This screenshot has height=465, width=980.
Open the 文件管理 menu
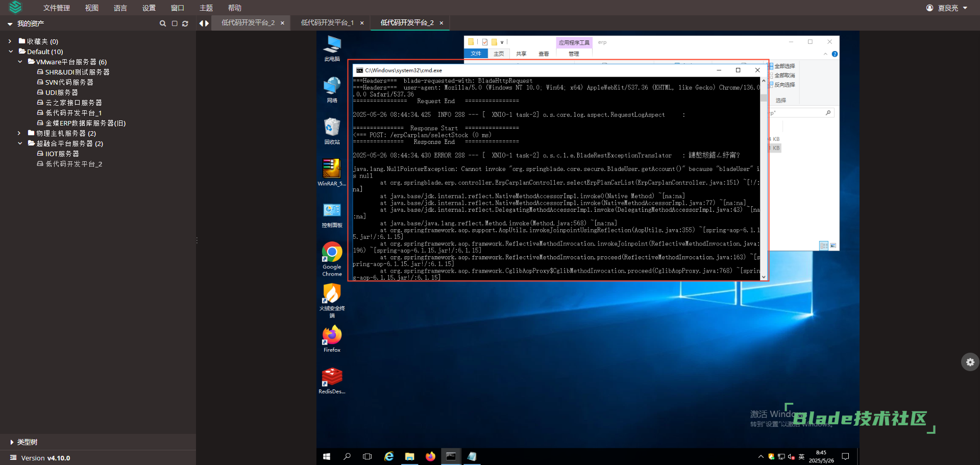click(57, 8)
